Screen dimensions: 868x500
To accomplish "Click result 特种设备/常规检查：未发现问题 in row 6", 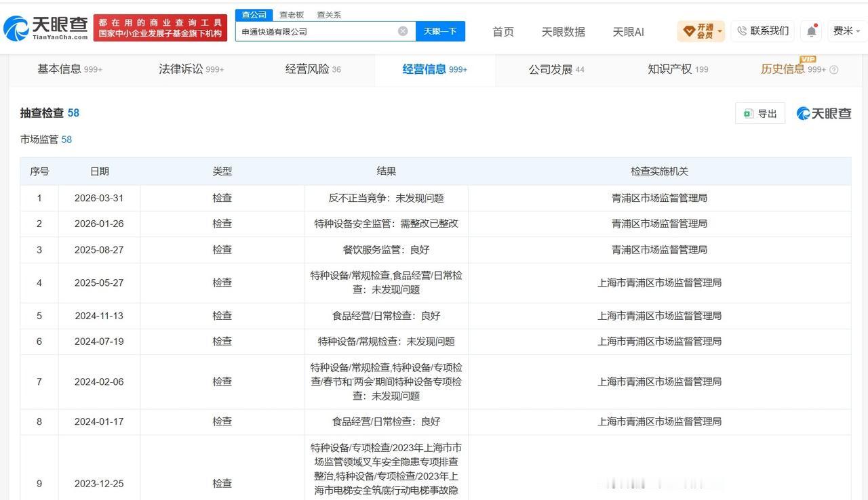I will (x=386, y=341).
